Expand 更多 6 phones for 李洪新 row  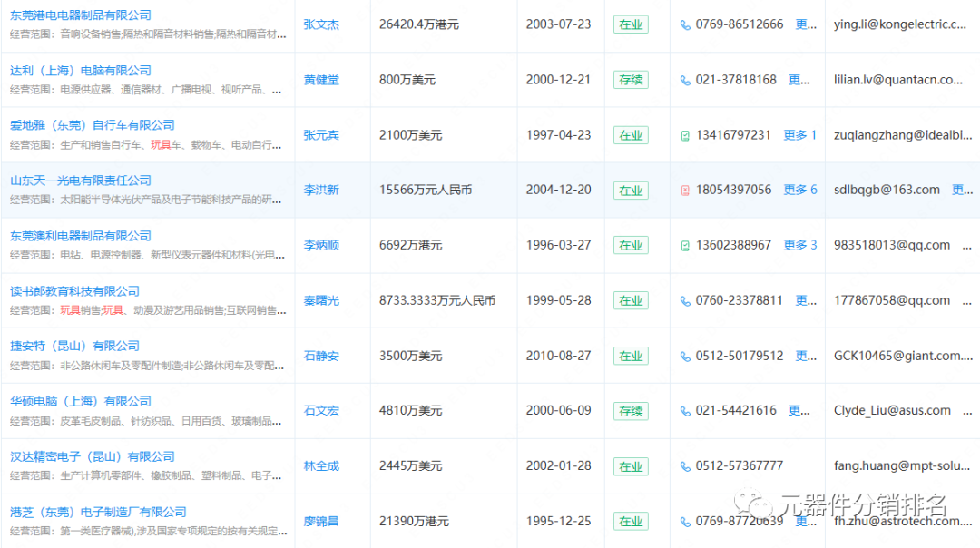tap(800, 190)
